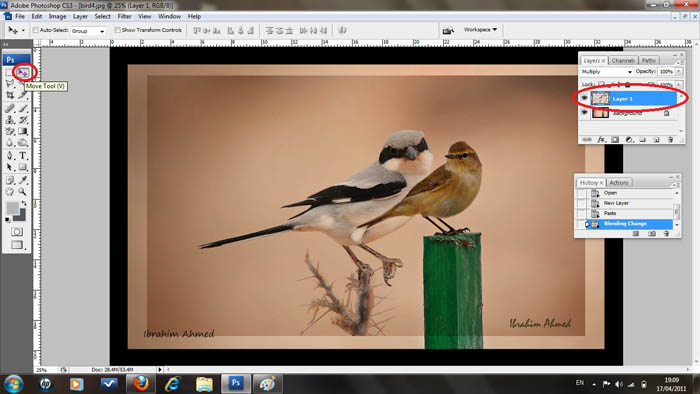
Task: Select the Rectangular Marquee tool
Action: coord(9,72)
